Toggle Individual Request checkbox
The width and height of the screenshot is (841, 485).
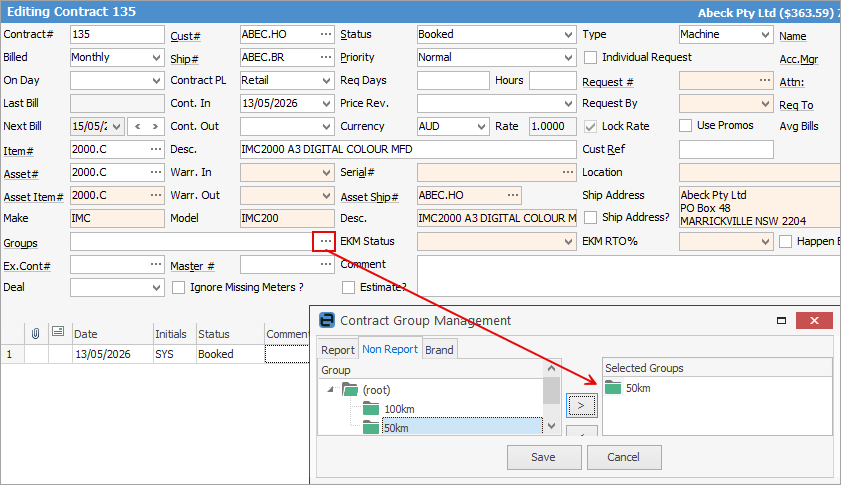point(590,57)
